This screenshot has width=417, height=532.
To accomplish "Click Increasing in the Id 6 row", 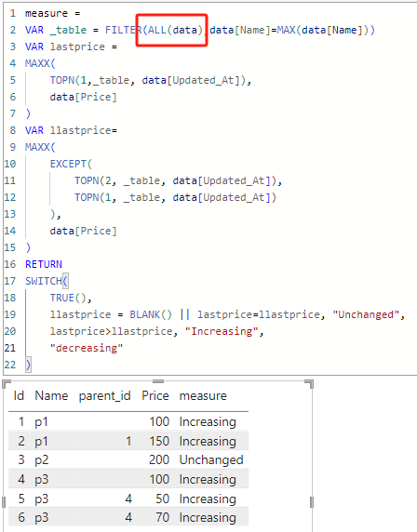I will click(x=208, y=518).
